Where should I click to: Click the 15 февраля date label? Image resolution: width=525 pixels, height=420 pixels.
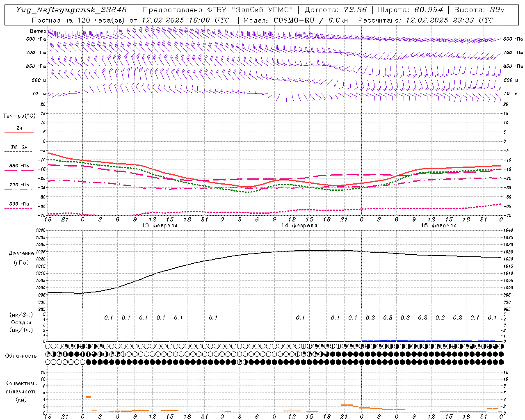coord(438,226)
